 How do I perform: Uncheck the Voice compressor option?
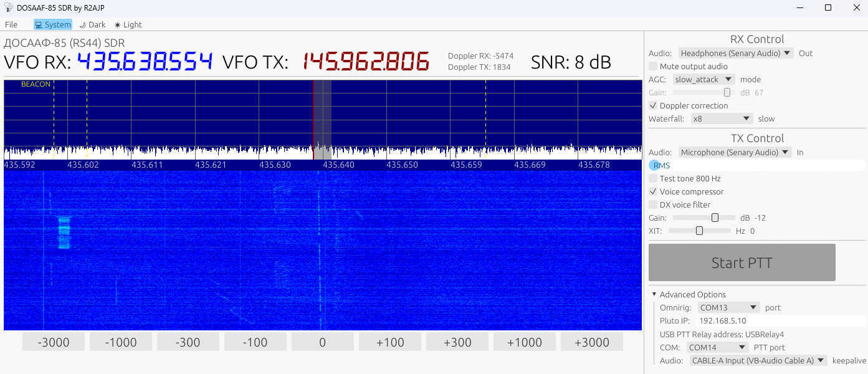[653, 191]
